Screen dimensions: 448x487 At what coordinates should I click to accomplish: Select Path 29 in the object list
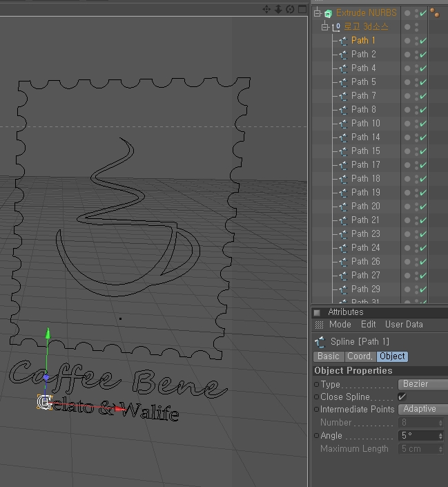tap(365, 289)
